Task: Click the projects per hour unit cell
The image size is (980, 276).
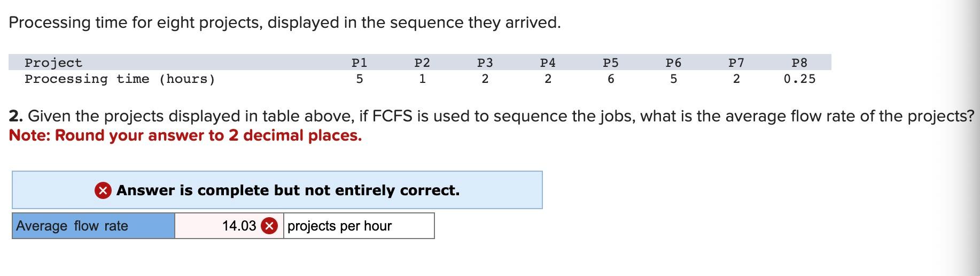Action: (x=359, y=226)
